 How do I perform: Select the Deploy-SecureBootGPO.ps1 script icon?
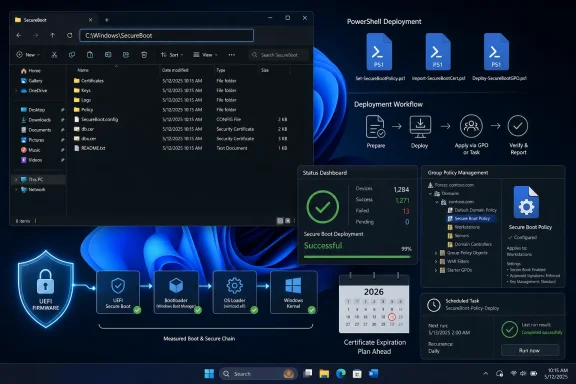click(496, 51)
